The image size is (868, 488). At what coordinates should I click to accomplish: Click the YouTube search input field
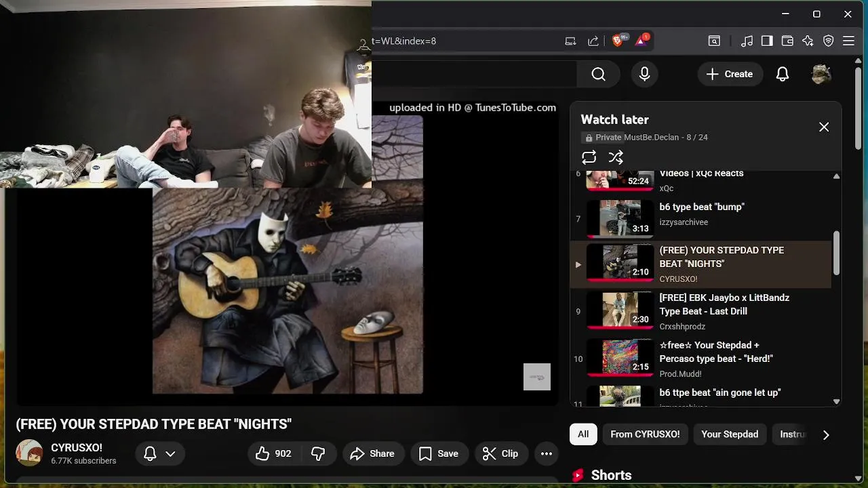tap(474, 74)
